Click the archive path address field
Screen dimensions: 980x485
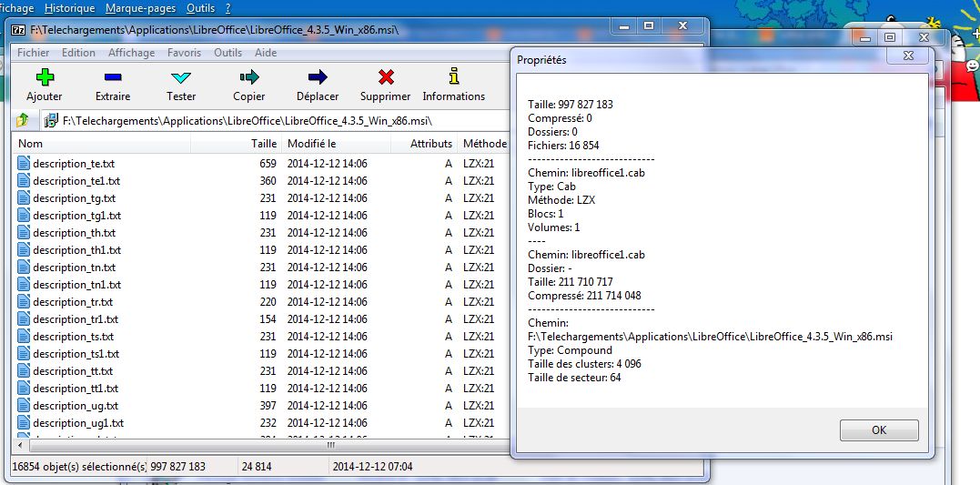[x=273, y=120]
